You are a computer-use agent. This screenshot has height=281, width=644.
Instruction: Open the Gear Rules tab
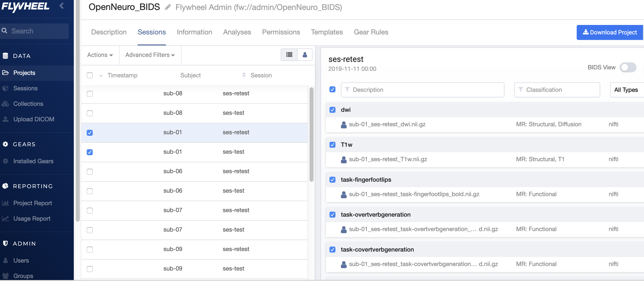pyautogui.click(x=371, y=32)
